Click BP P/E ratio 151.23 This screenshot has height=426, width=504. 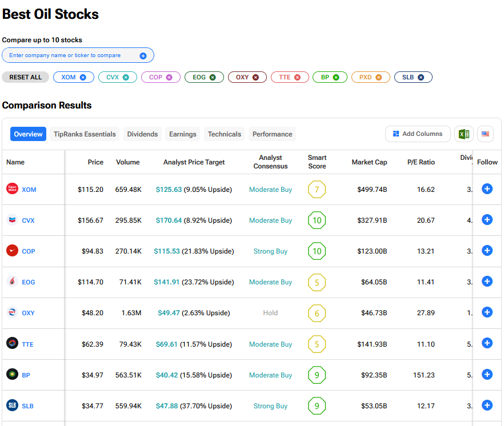pyautogui.click(x=423, y=375)
